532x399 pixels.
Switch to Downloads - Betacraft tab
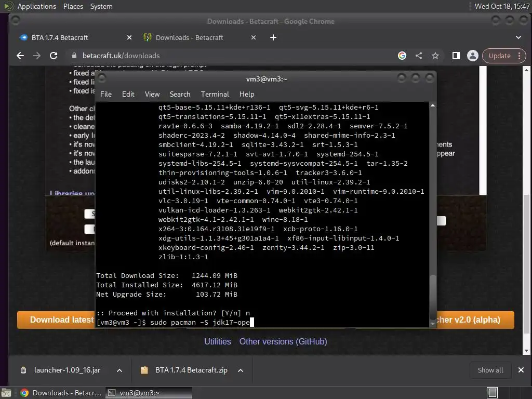pyautogui.click(x=199, y=37)
